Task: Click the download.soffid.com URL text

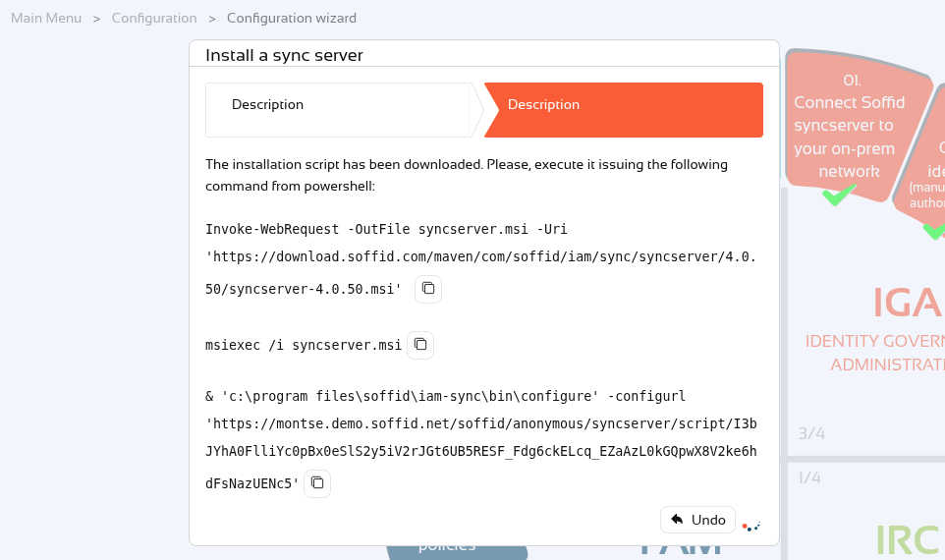Action: tap(481, 272)
